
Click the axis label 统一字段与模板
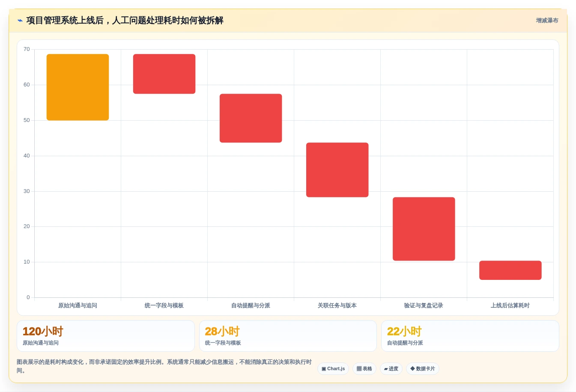point(164,306)
